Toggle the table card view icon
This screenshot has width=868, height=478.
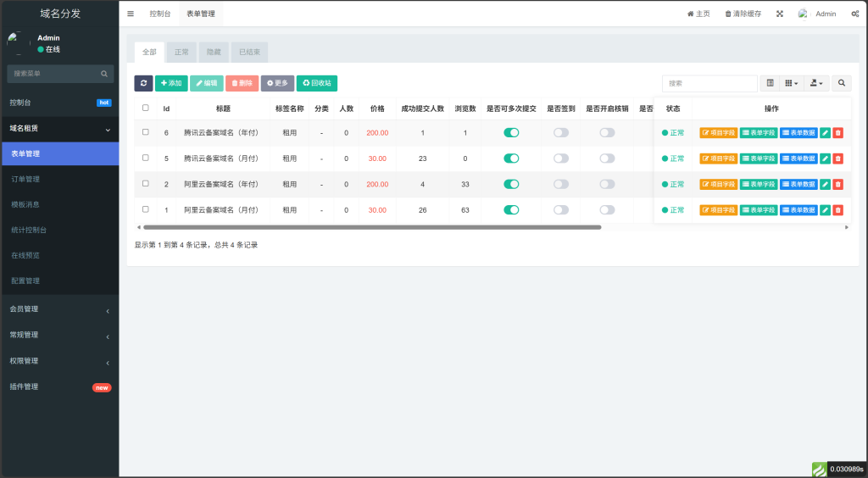(770, 83)
